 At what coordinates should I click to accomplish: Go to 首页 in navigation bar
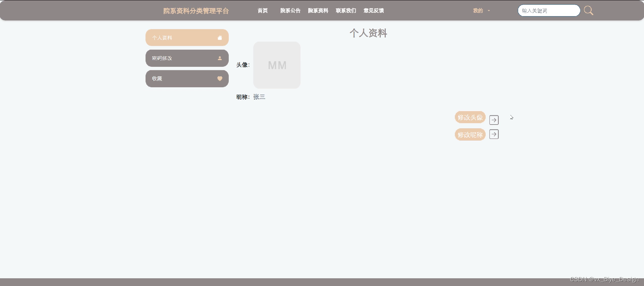tap(263, 11)
